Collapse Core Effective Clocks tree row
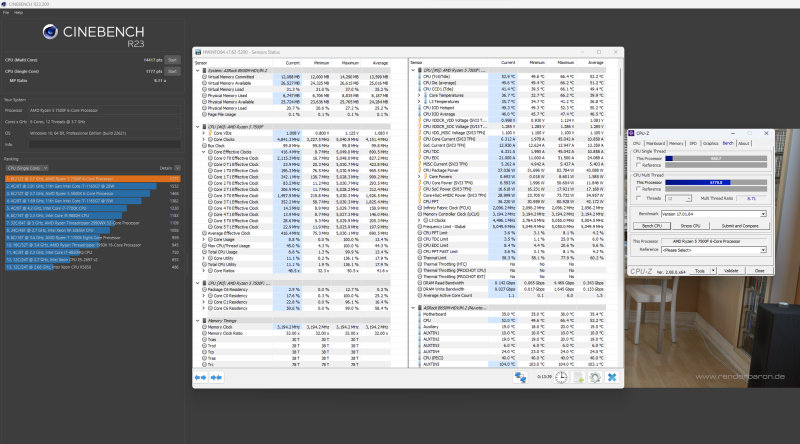Screen dimensions: 800x444 tap(204, 152)
